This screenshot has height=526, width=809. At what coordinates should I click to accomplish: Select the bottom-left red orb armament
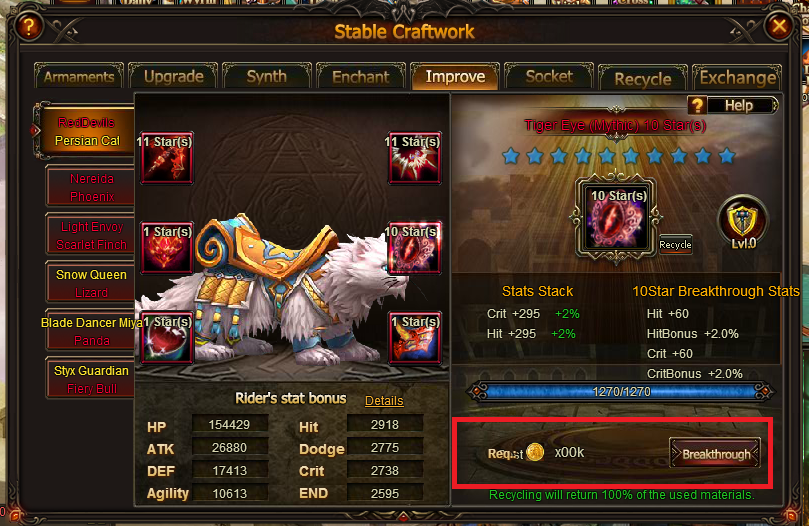pyautogui.click(x=166, y=338)
